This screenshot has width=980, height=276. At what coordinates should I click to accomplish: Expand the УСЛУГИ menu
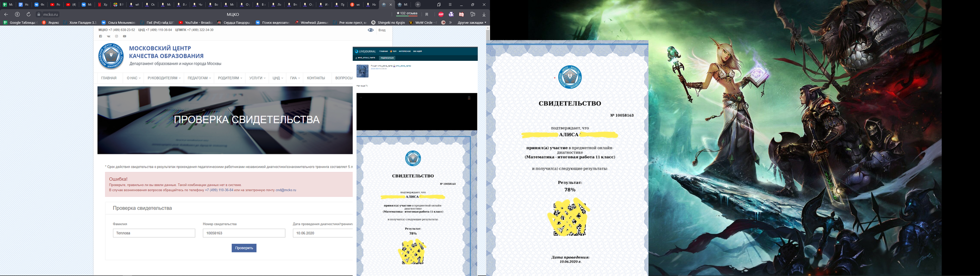pos(257,78)
